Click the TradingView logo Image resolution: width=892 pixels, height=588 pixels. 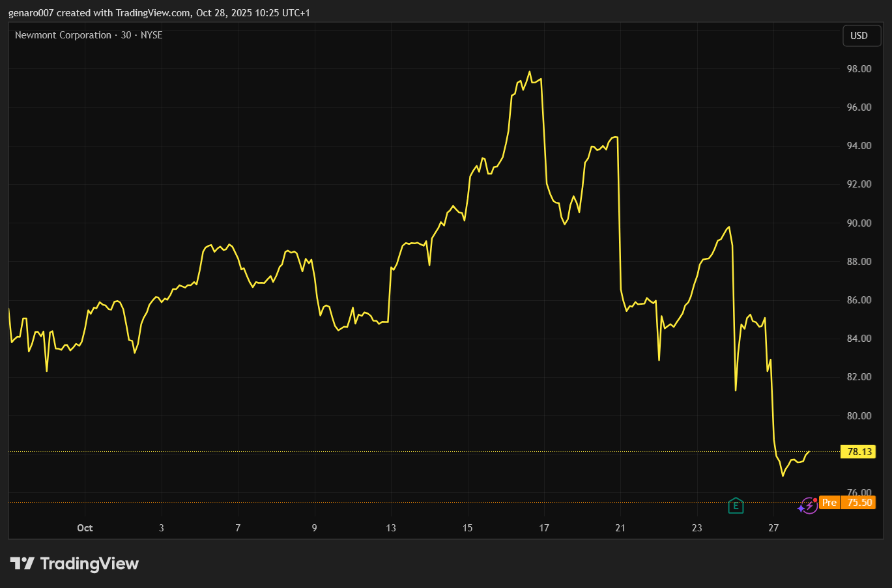[74, 563]
